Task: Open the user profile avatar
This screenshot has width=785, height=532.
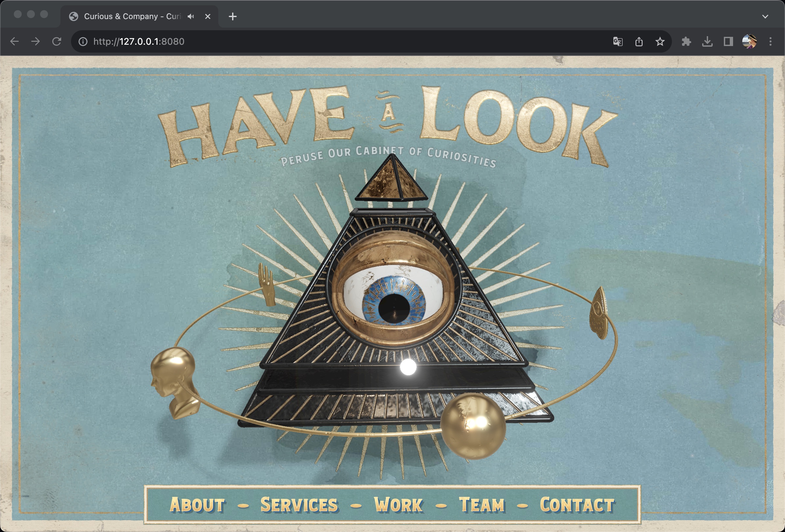Action: pyautogui.click(x=749, y=41)
